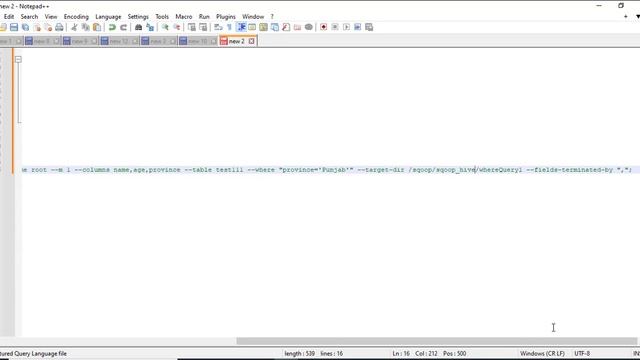
Task: Toggle Synchronize Vertical Scrolling icon
Action: [191, 27]
